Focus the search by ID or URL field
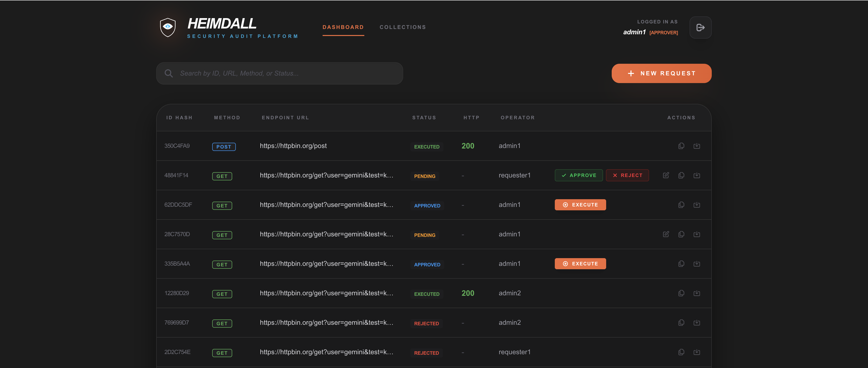This screenshot has height=368, width=868. pos(286,74)
